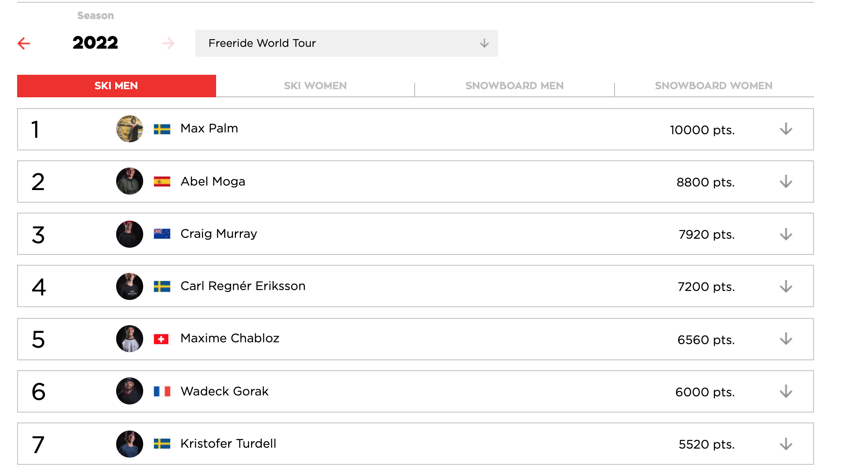This screenshot has width=868, height=472.
Task: Expand Carl Regnér Eriksson's results arrow
Action: click(786, 286)
